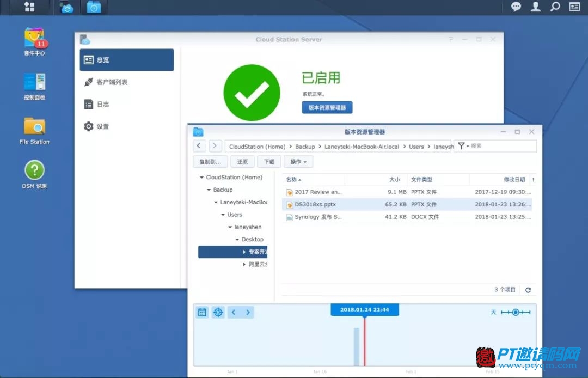Click Laneyteki-MacBook-Air.local in breadcrumb path
This screenshot has width=588, height=378.
(362, 147)
